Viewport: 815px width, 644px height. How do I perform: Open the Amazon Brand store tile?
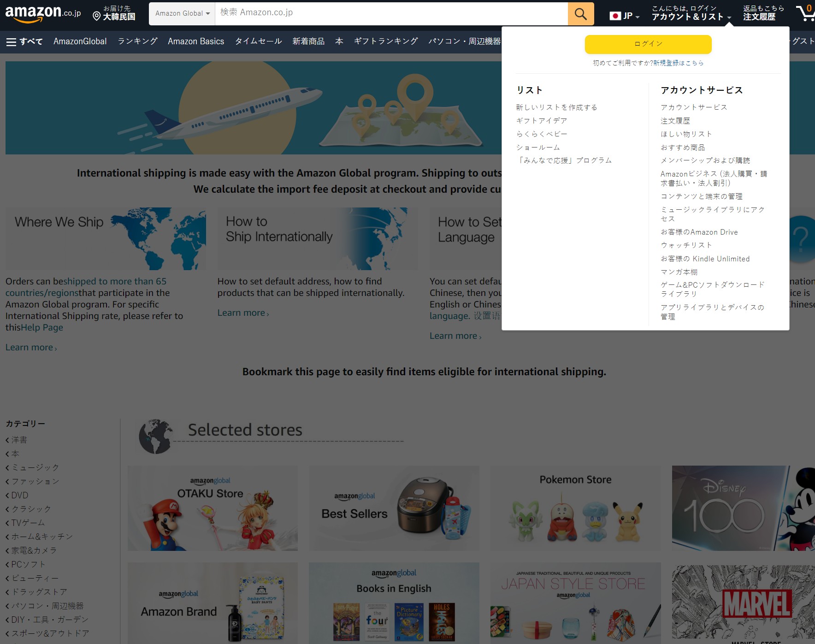point(213,603)
